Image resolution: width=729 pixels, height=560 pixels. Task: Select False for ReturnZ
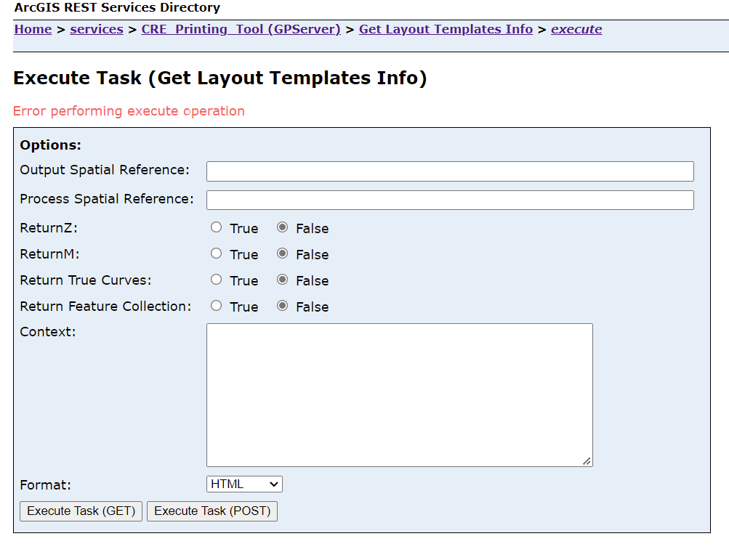tap(283, 227)
